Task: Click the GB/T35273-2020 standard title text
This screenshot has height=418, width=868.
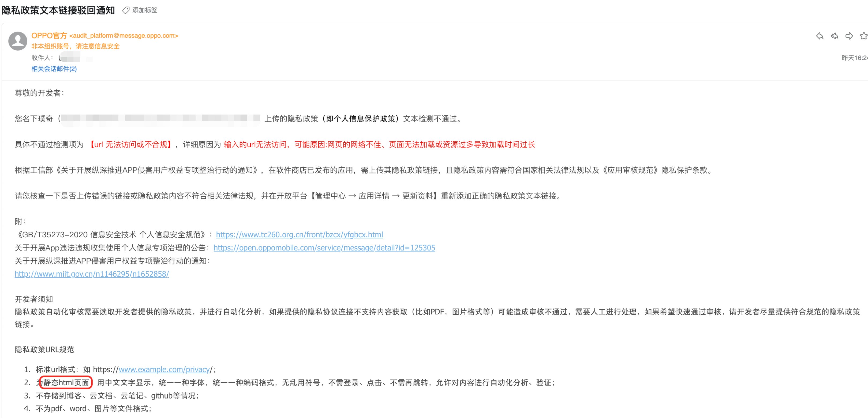Action: coord(111,235)
